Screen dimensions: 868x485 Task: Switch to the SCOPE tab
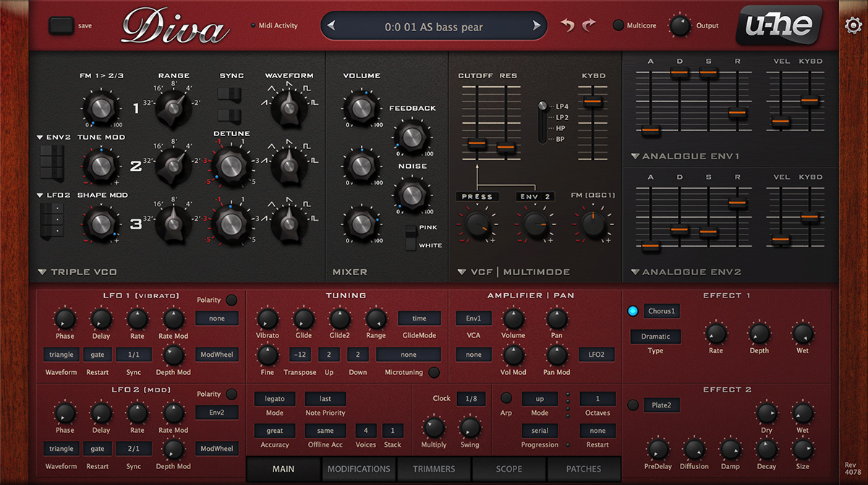pyautogui.click(x=509, y=469)
